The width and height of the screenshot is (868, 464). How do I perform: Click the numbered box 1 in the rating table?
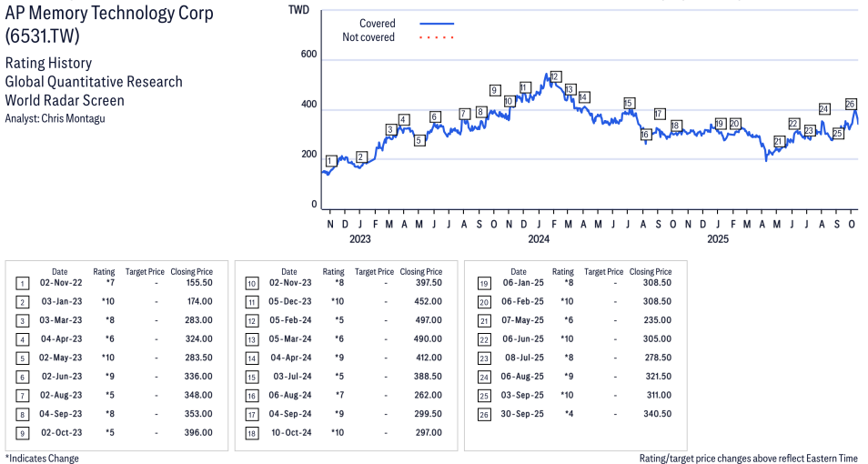click(x=21, y=283)
